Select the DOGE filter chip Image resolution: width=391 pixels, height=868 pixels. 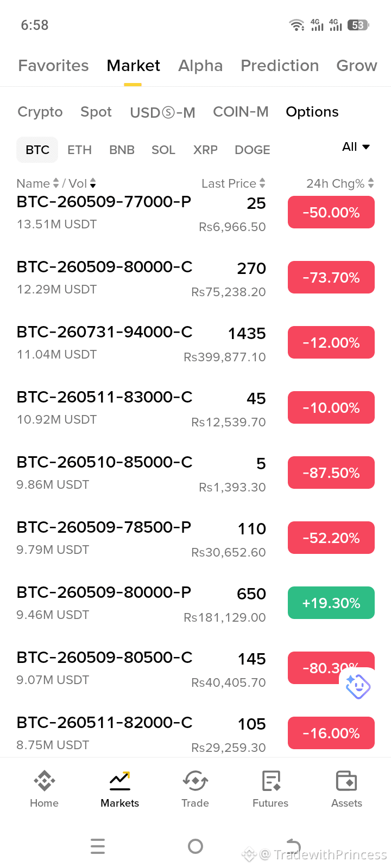coord(253,150)
